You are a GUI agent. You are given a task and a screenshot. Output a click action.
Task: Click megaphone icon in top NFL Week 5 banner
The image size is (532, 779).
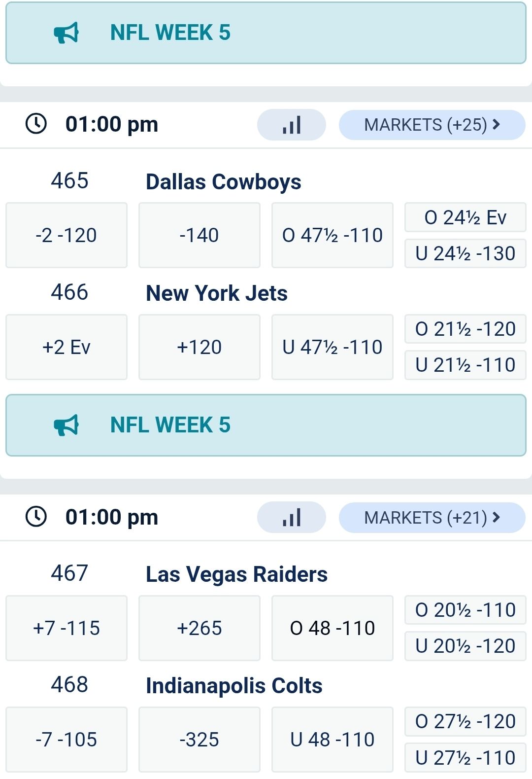tap(66, 33)
